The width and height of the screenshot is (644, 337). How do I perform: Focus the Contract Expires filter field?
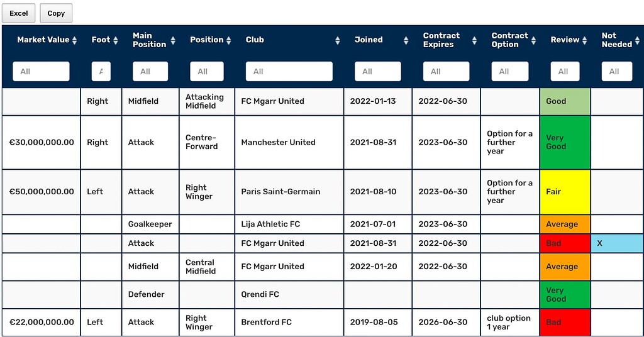pos(446,72)
